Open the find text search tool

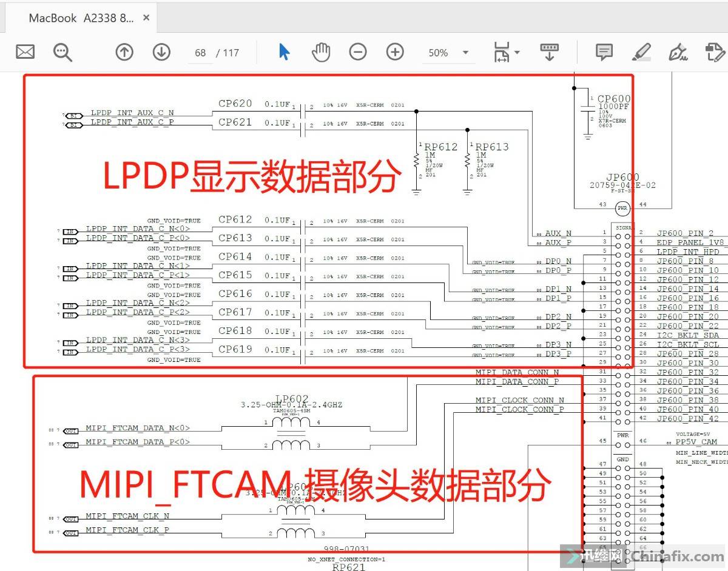(62, 52)
